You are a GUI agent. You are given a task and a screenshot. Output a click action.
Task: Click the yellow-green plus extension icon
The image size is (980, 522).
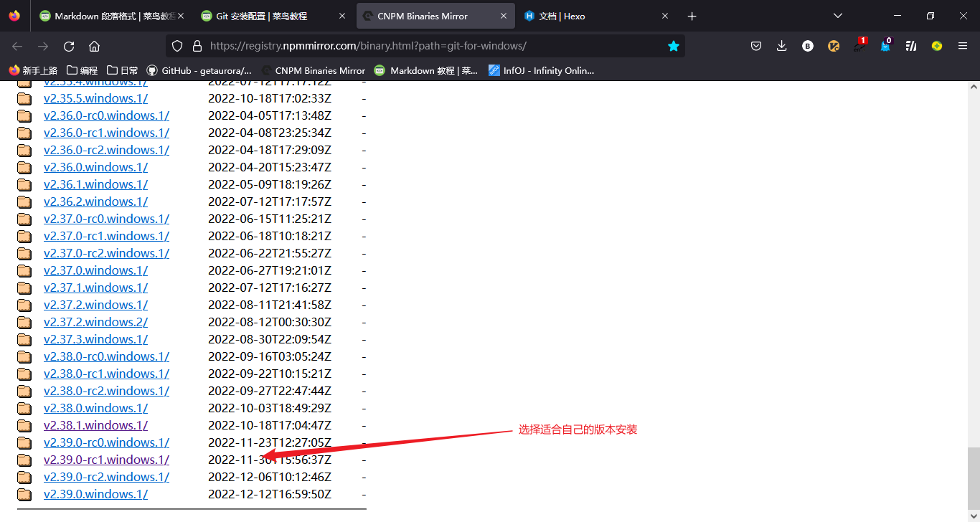click(x=937, y=46)
